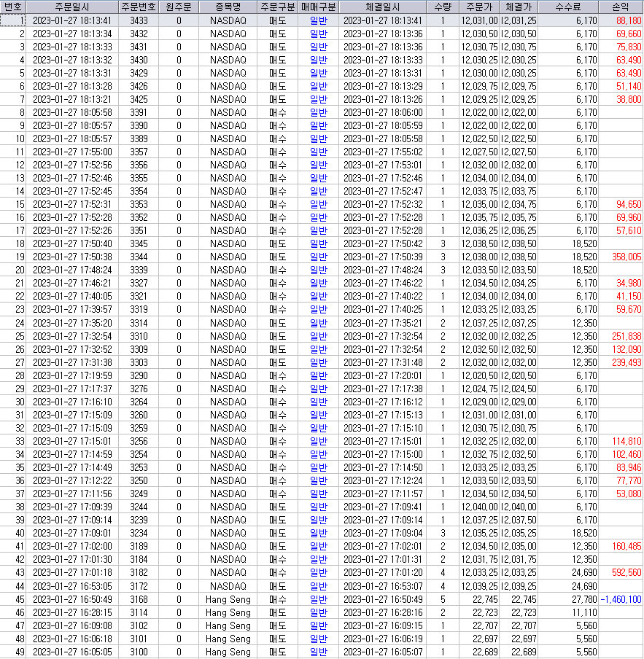This screenshot has height=659, width=644.
Task: Click profit value 57,610
Action: coord(629,230)
